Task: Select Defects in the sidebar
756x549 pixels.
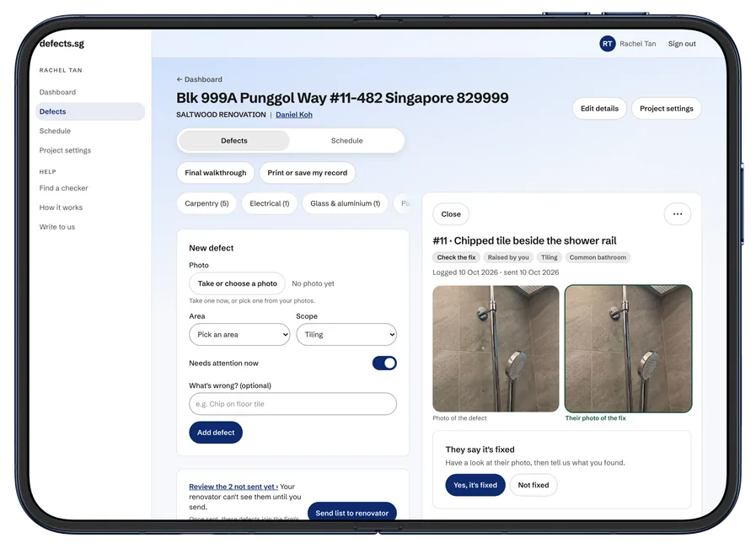Action: (90, 111)
